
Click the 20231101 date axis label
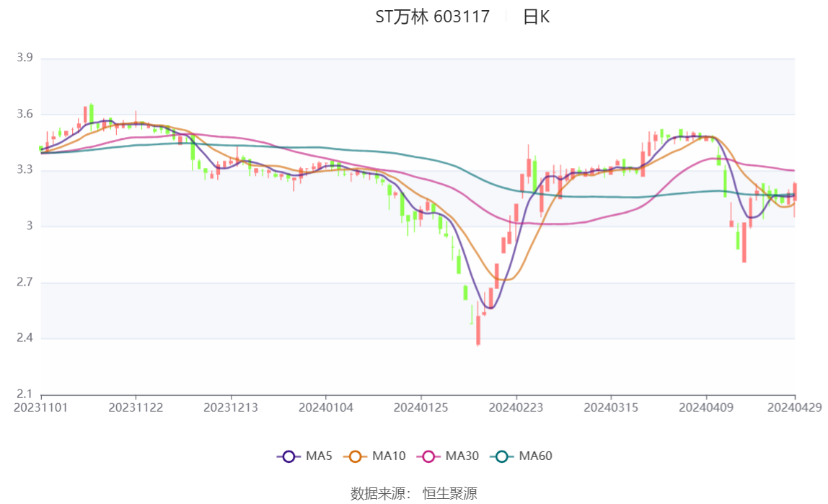[x=40, y=407]
